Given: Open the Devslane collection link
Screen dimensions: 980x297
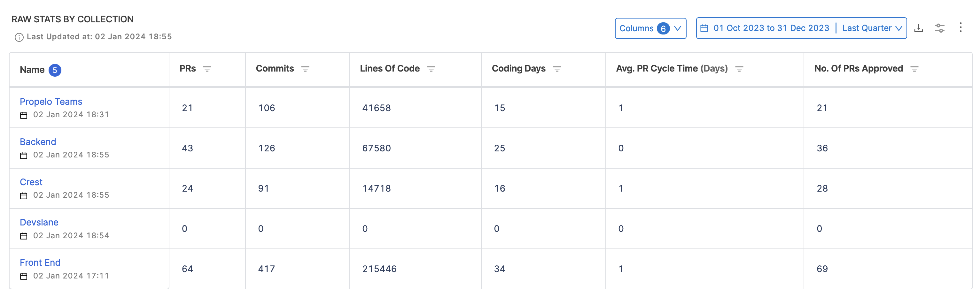Looking at the screenshot, I should pos(39,223).
